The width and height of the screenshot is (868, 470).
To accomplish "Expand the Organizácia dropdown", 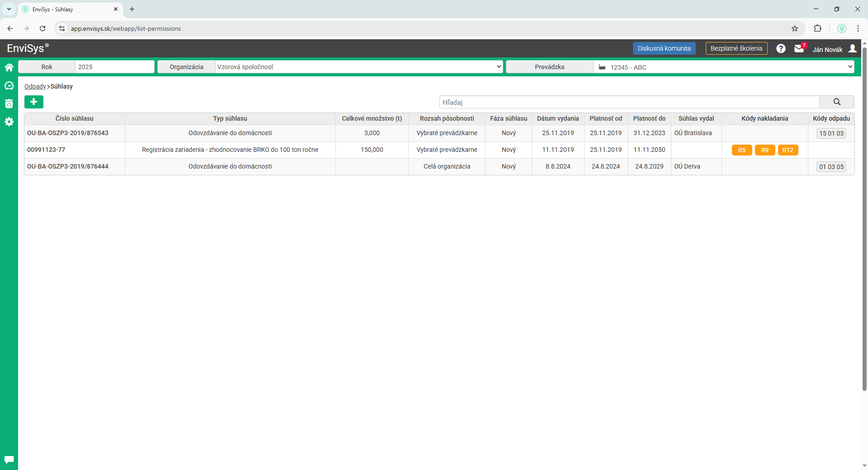I will 359,67.
